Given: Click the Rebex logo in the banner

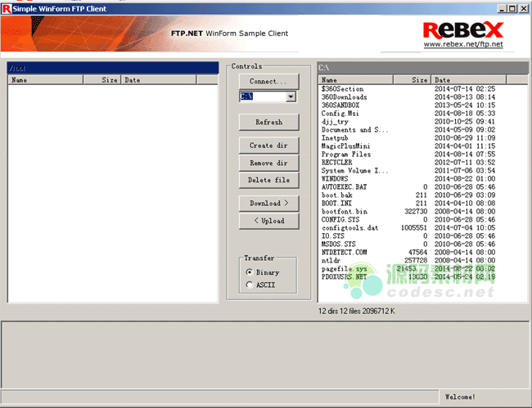Looking at the screenshot, I should click(462, 29).
